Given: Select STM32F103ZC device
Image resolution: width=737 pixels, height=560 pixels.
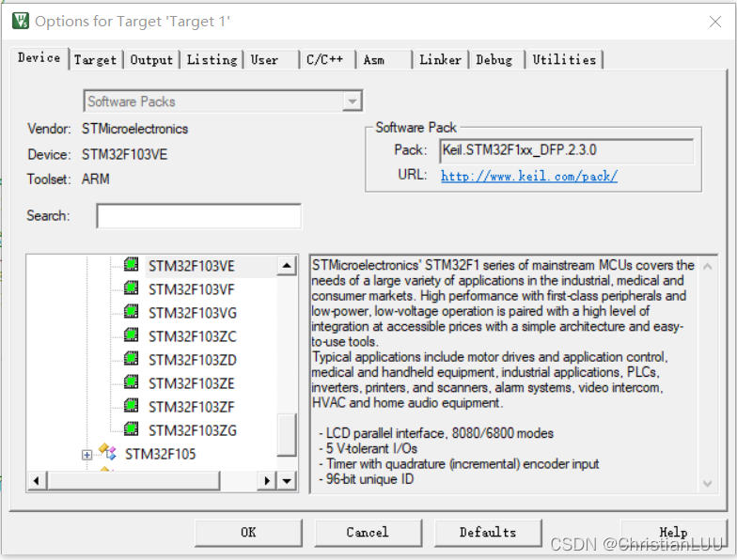Looking at the screenshot, I should coord(192,336).
